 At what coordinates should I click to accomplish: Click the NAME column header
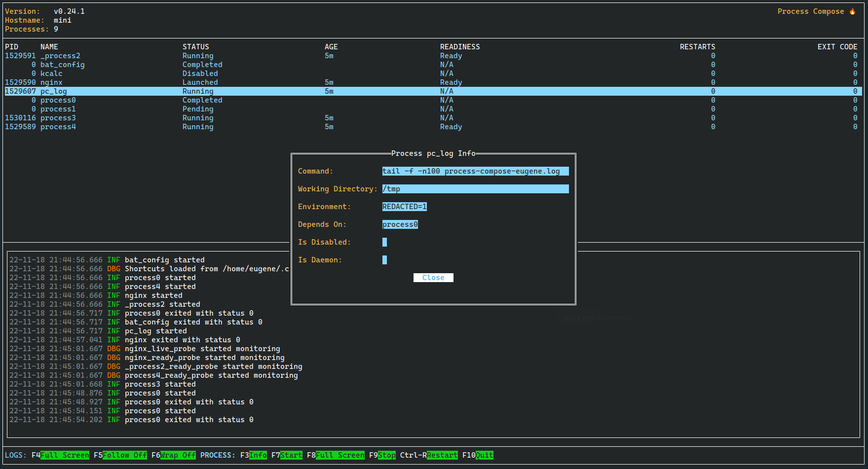[49, 47]
